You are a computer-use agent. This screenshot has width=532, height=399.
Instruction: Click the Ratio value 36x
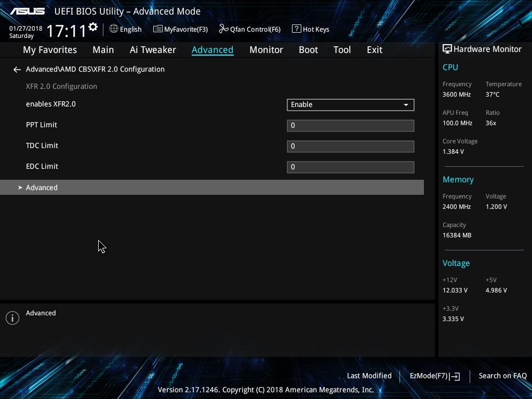491,123
